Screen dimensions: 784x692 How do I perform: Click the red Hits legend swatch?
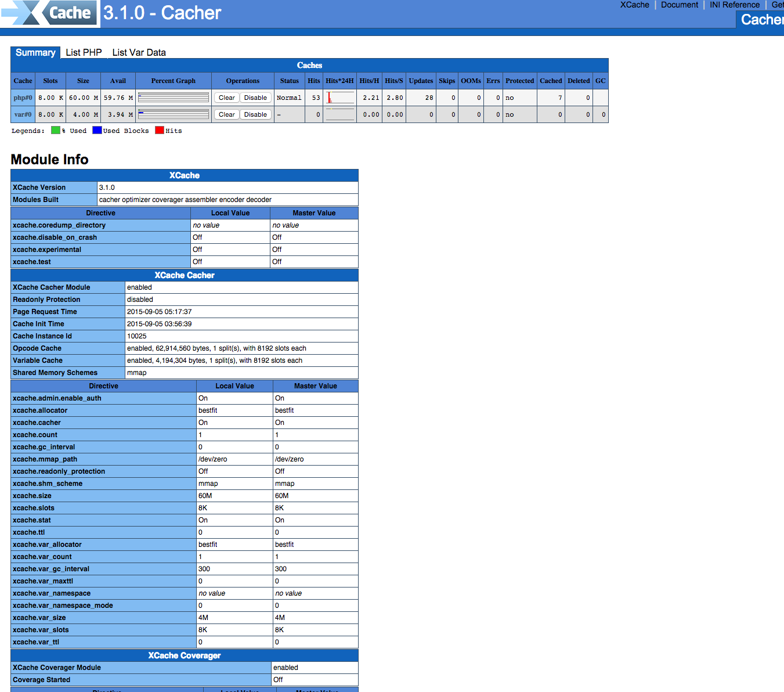160,130
